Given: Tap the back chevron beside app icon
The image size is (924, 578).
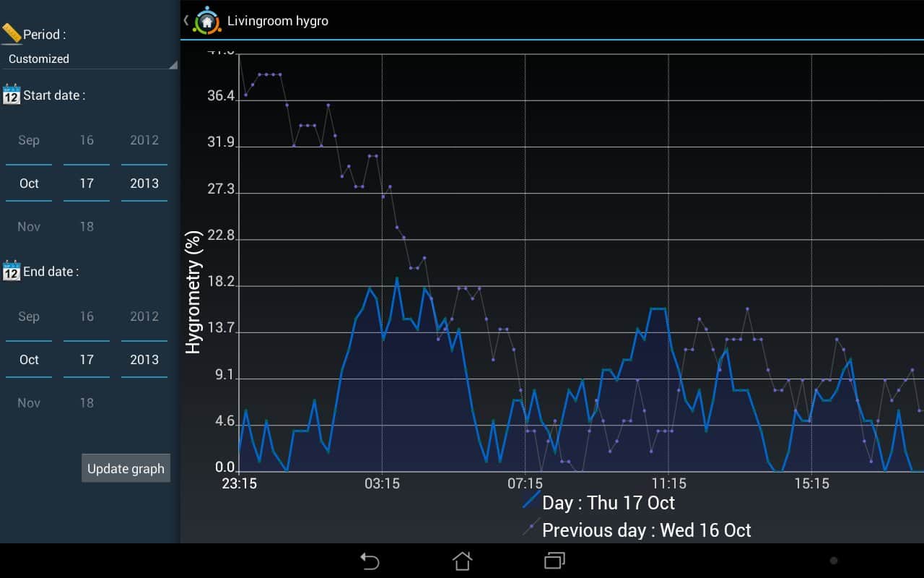Looking at the screenshot, I should pos(186,20).
